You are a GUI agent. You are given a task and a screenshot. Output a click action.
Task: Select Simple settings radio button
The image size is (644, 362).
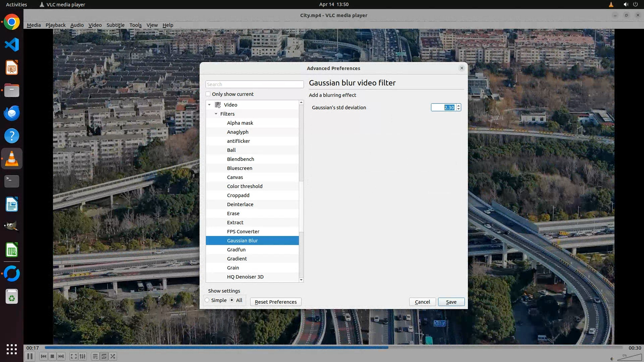pos(207,300)
